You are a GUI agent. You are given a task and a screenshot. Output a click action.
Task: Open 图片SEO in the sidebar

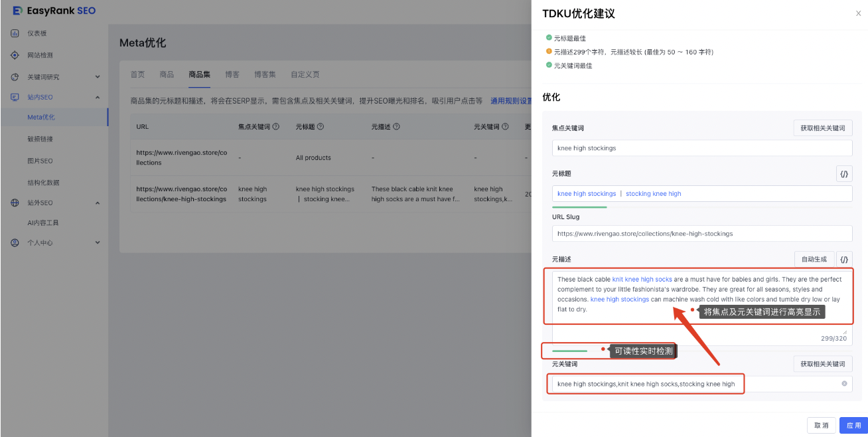tap(40, 161)
